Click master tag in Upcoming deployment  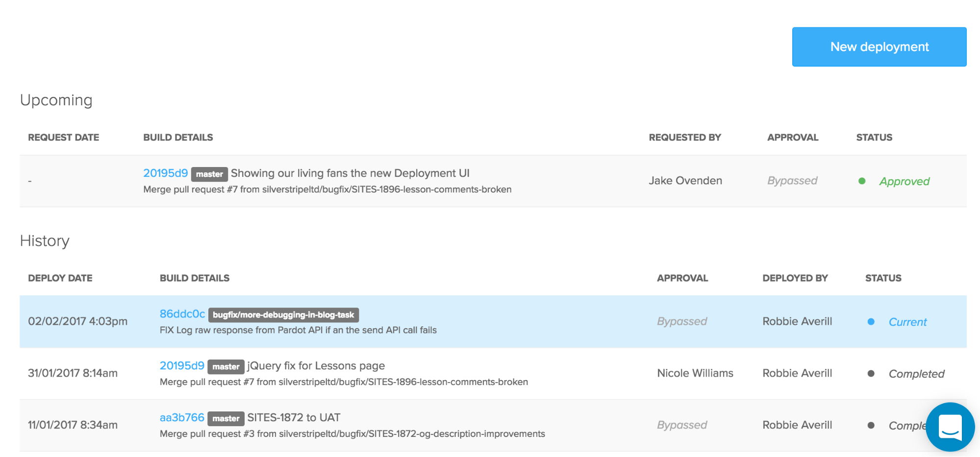tap(209, 174)
